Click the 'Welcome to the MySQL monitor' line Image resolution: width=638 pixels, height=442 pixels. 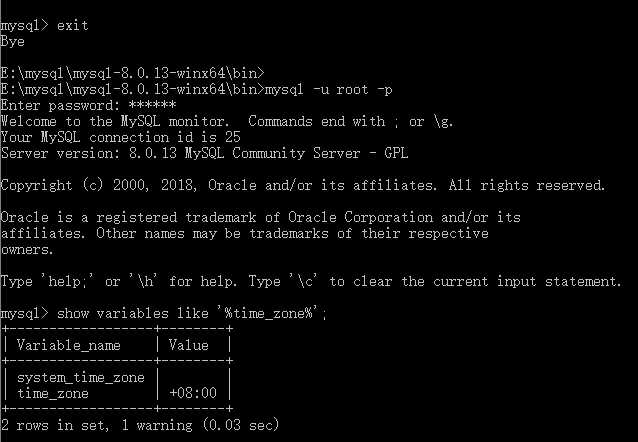[x=118, y=121]
